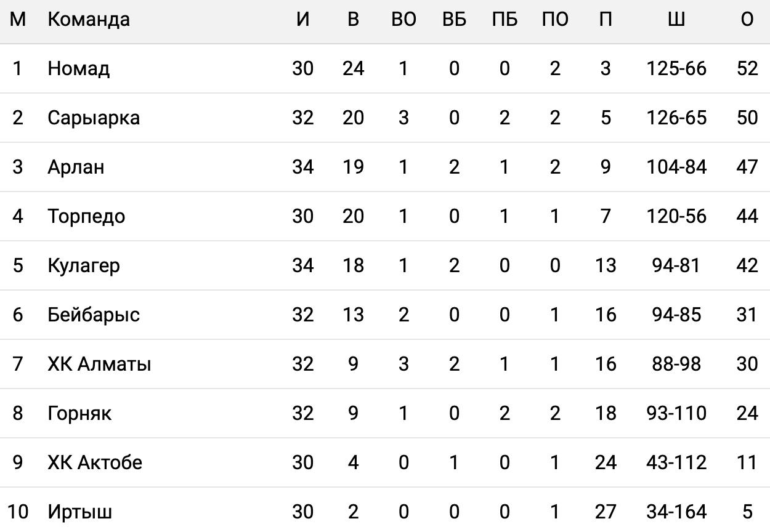Image resolution: width=770 pixels, height=532 pixels.
Task: Click the О points column header
Action: pyautogui.click(x=747, y=19)
